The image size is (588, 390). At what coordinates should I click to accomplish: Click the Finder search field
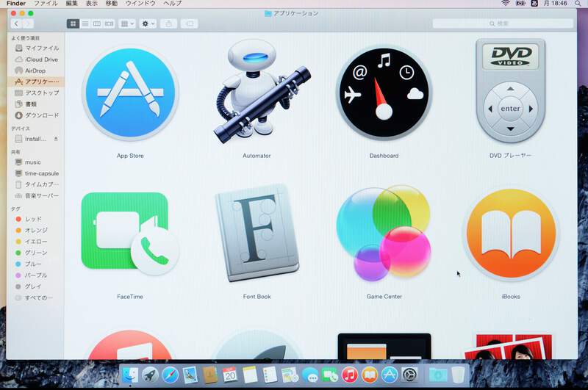click(503, 24)
